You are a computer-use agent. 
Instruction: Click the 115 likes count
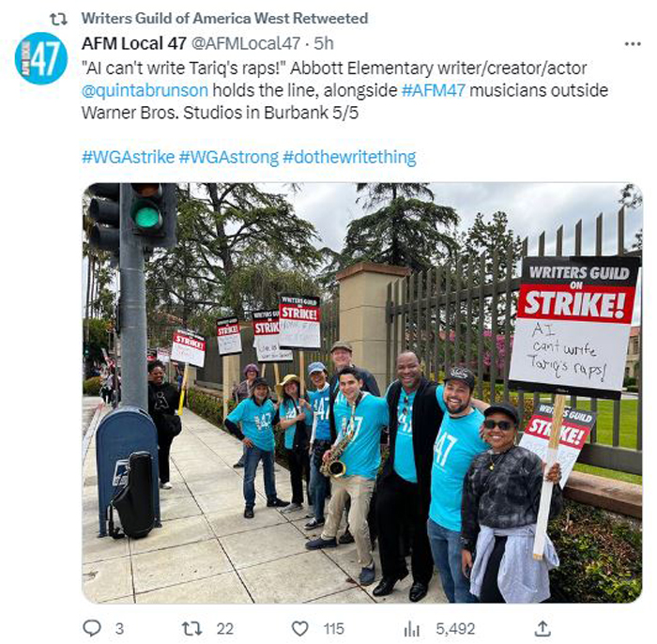pos(333,628)
